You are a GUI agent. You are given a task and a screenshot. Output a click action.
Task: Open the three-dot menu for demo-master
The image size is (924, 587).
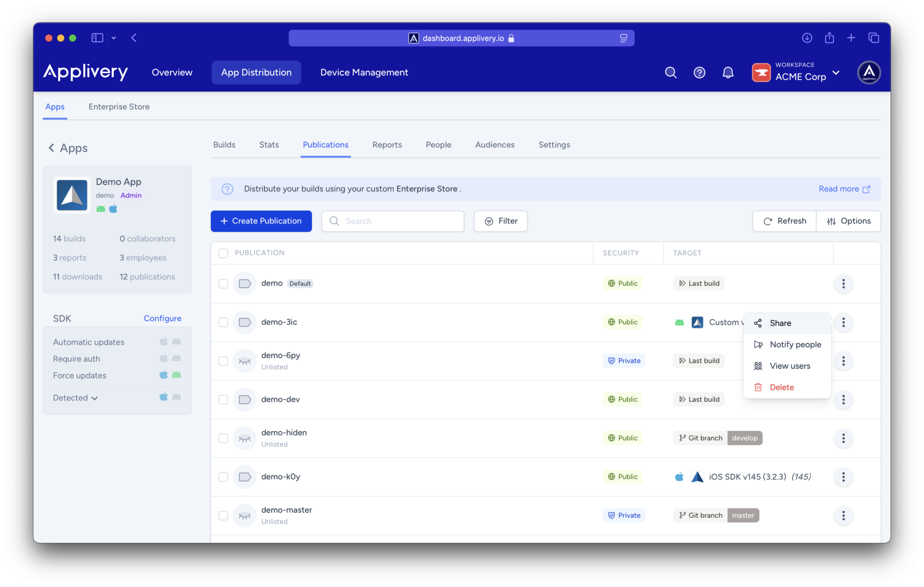[x=843, y=516]
